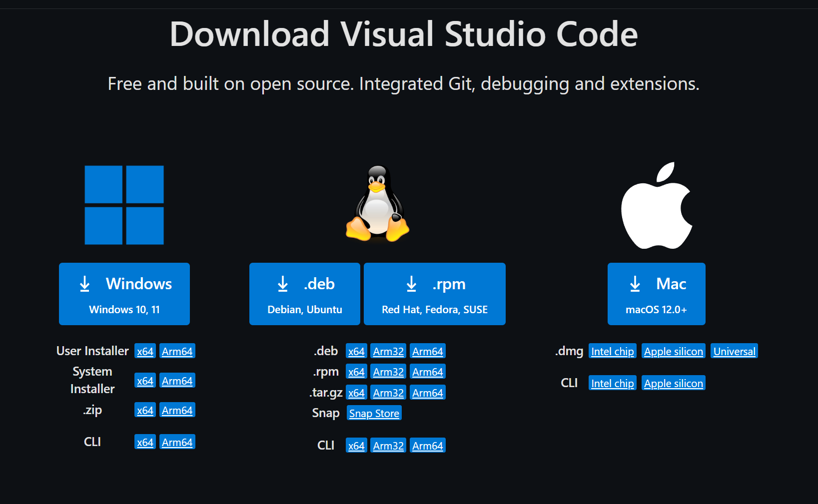The width and height of the screenshot is (818, 504).
Task: Select User Installer Arm64 link
Action: [177, 351]
